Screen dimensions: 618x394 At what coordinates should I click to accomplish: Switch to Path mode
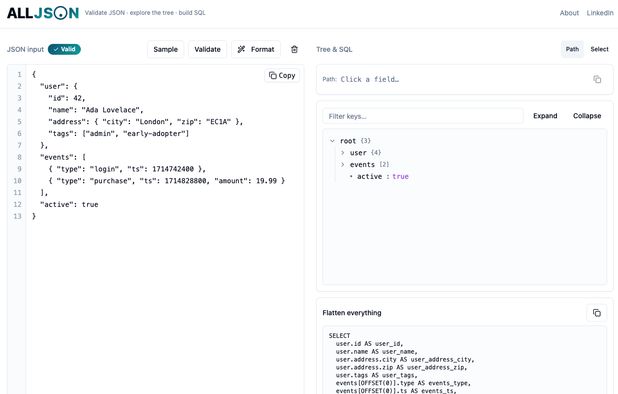572,49
